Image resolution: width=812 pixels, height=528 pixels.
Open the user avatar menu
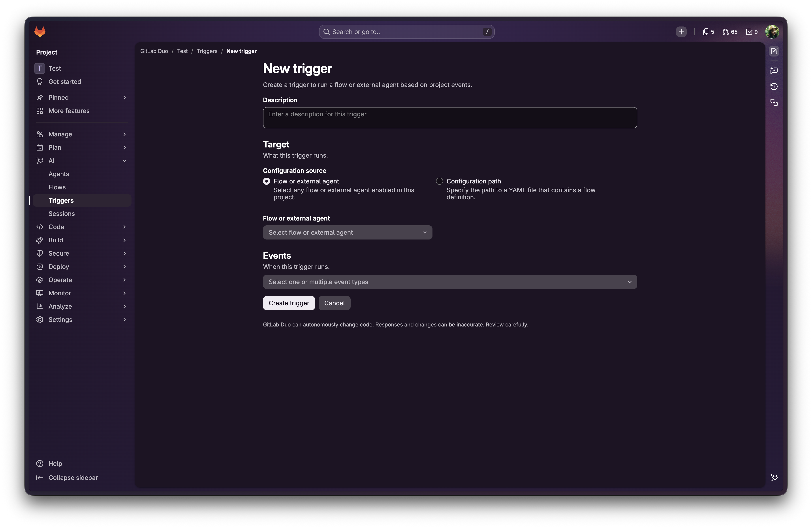(x=772, y=32)
